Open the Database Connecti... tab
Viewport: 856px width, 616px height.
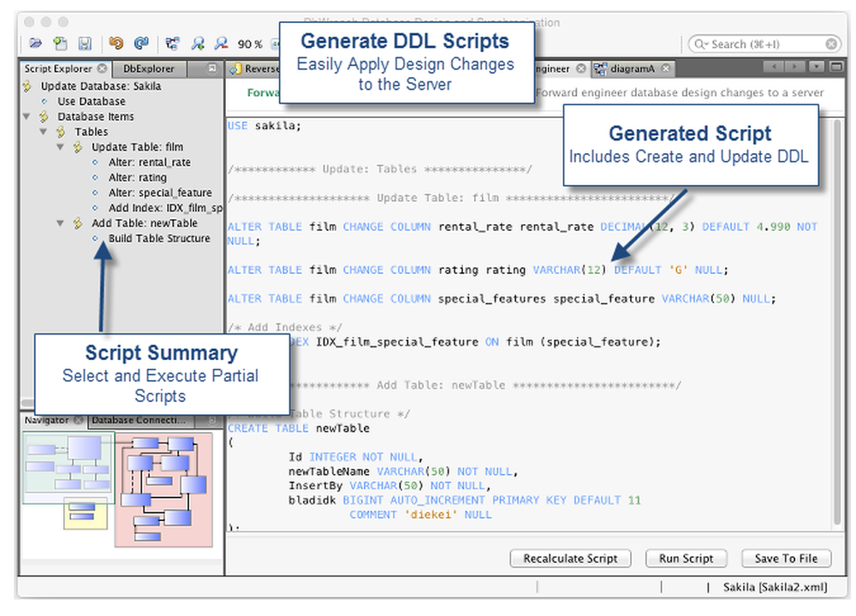pyautogui.click(x=139, y=420)
